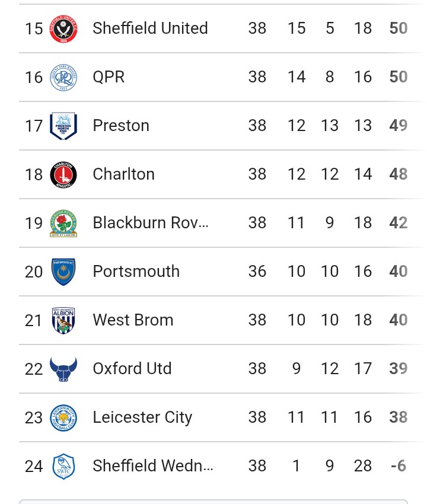Click the Sheffield United club crest
This screenshot has height=504, width=427.
(x=63, y=28)
